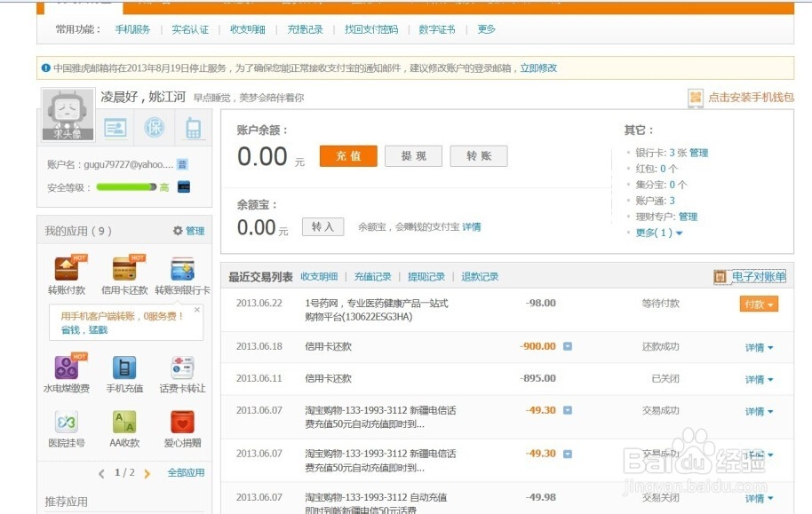Open 找回支付密码 in common functions
Viewport: 812px width, 514px height.
point(371,29)
